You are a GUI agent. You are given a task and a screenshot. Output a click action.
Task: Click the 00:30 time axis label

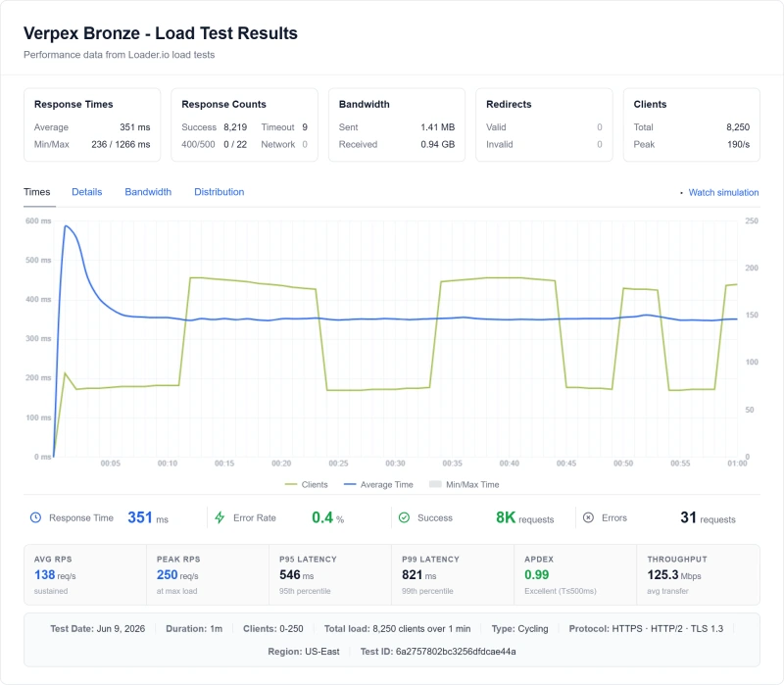pos(395,464)
